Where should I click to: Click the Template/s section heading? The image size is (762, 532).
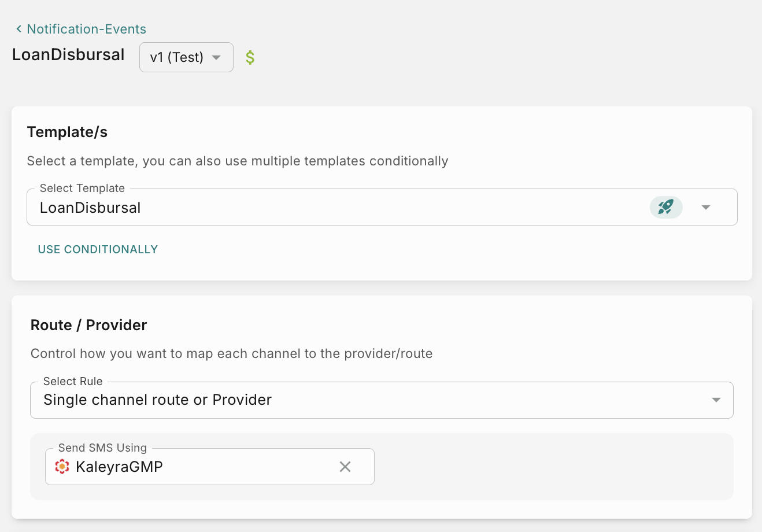point(67,132)
